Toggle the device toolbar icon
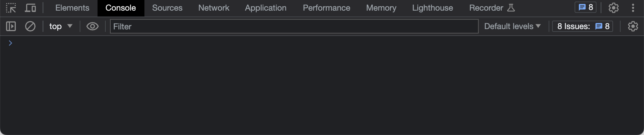Screen dimensions: 644x135 click(30, 8)
